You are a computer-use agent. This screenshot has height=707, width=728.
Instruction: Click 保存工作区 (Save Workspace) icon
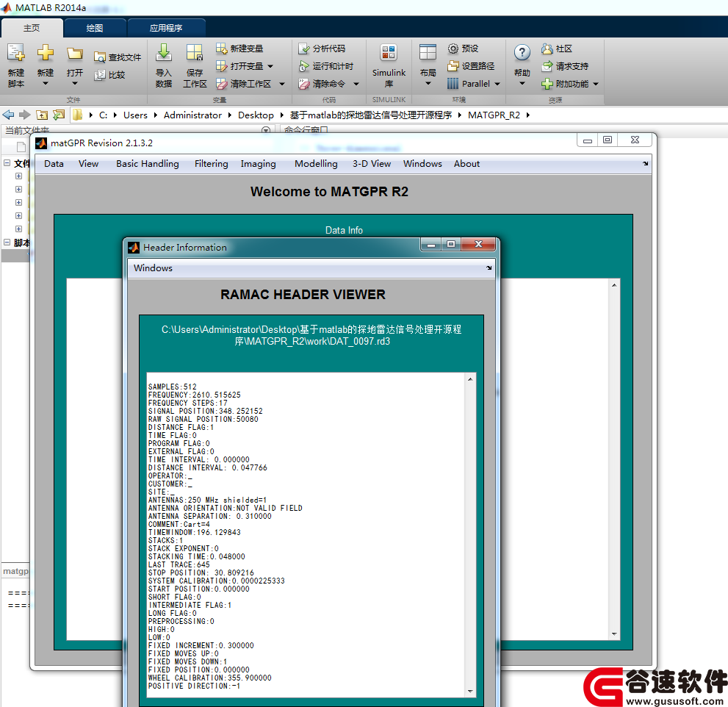(x=194, y=53)
